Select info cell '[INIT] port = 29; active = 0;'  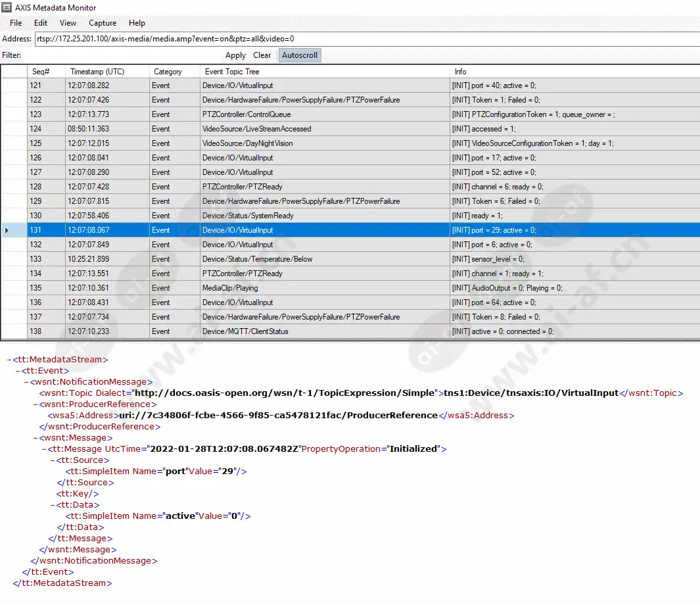tap(575, 230)
